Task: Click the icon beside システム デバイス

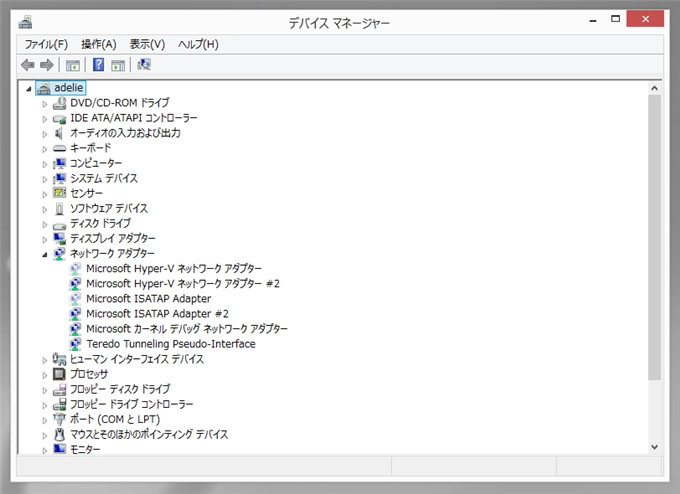Action: tap(59, 178)
